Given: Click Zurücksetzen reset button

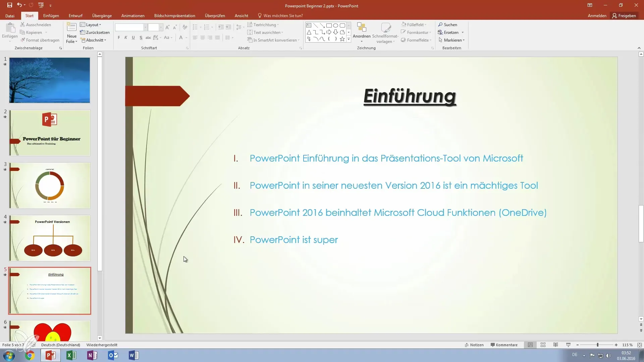Looking at the screenshot, I should [x=95, y=33].
